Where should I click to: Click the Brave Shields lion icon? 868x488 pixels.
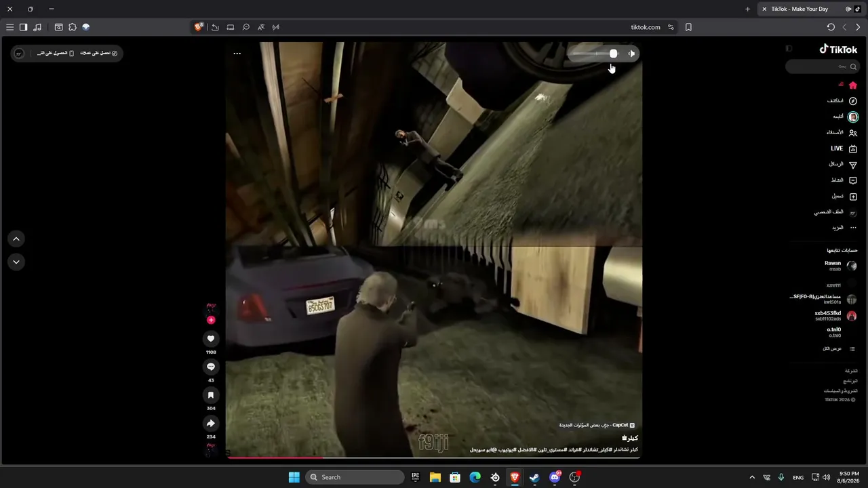coord(199,27)
